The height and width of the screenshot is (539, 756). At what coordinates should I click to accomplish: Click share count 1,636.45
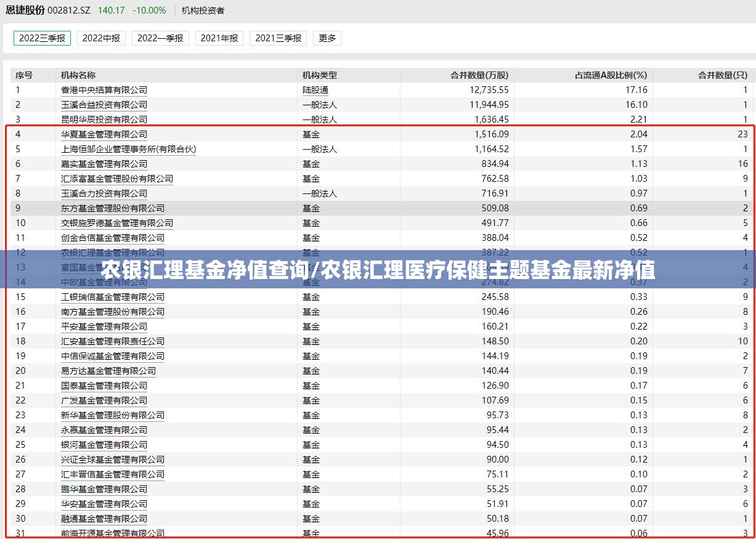(x=492, y=120)
